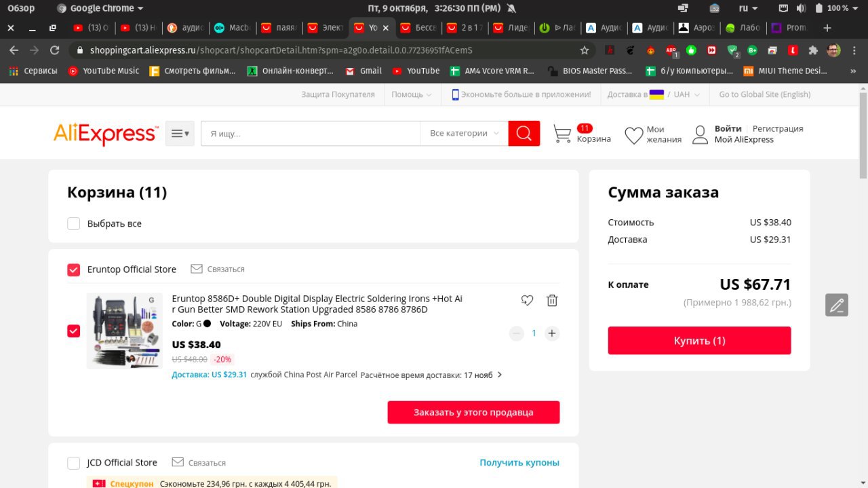This screenshot has width=868, height=488.
Task: Open the hamburger categories dropdown
Action: 180,134
